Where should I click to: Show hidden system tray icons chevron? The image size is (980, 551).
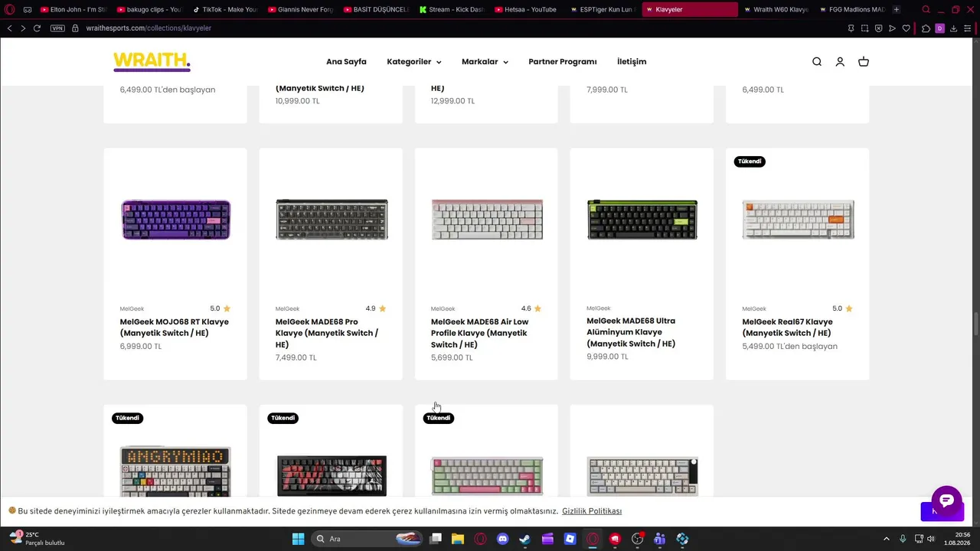887,539
